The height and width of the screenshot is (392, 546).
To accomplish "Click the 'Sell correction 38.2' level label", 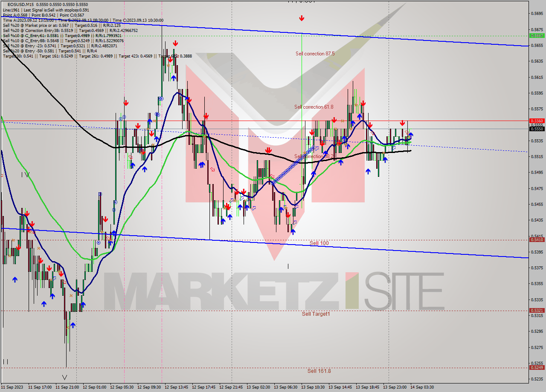I will (314, 156).
